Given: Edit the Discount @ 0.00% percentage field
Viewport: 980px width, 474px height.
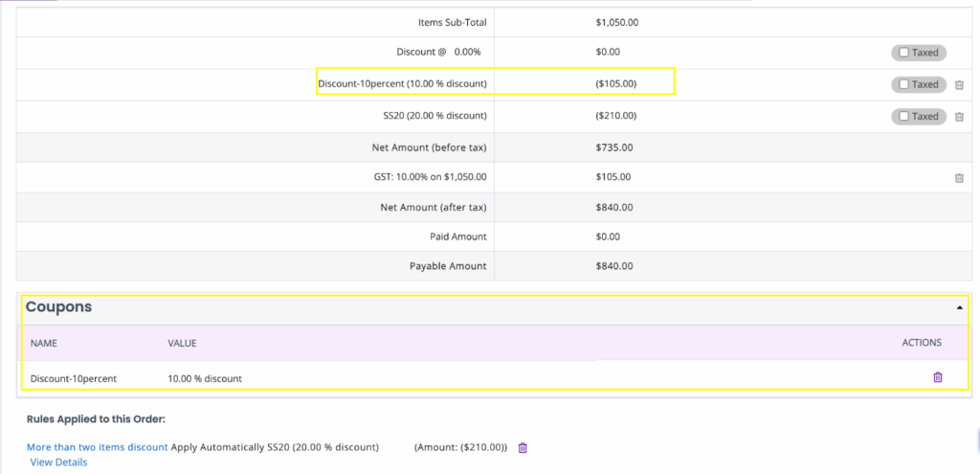Looking at the screenshot, I should click(x=467, y=52).
